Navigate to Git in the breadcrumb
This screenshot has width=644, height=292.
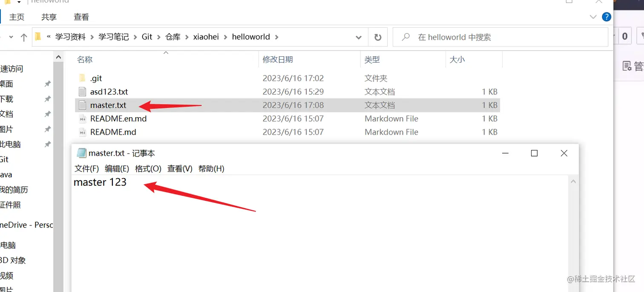pyautogui.click(x=147, y=37)
